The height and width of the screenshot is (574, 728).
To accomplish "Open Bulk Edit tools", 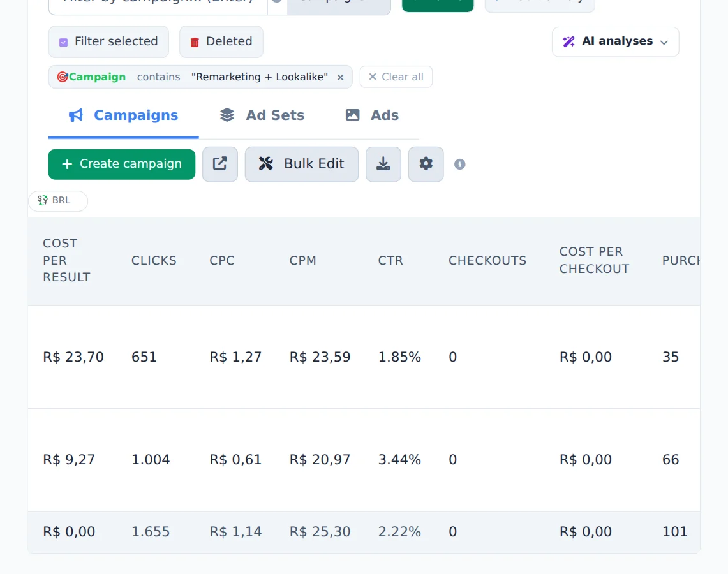I will (302, 165).
